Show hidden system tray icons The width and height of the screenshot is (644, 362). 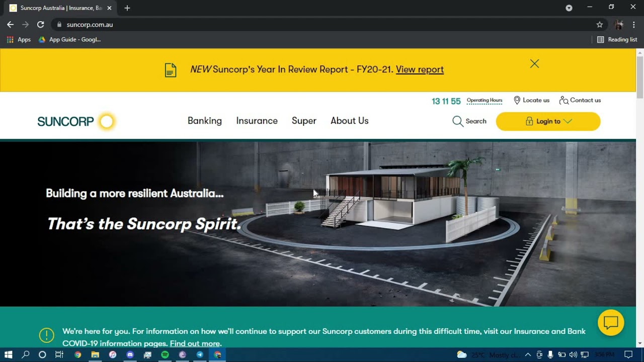[x=528, y=354]
